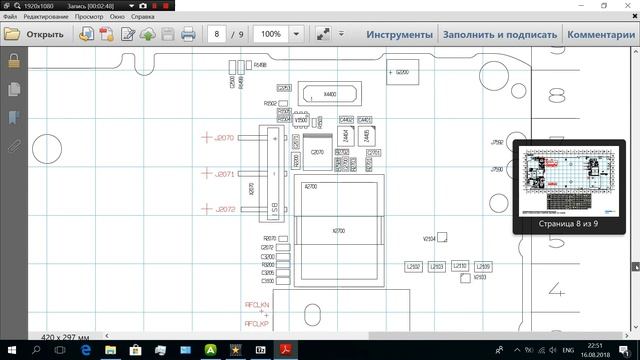Open the Заполнить и подписать pane
Viewport: 640px width, 360px height.
[x=500, y=34]
